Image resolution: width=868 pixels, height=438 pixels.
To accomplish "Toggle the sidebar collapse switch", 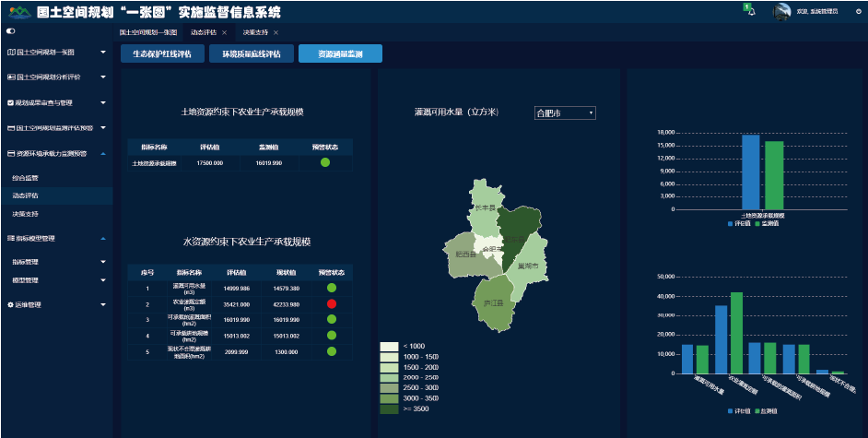I will (x=11, y=32).
